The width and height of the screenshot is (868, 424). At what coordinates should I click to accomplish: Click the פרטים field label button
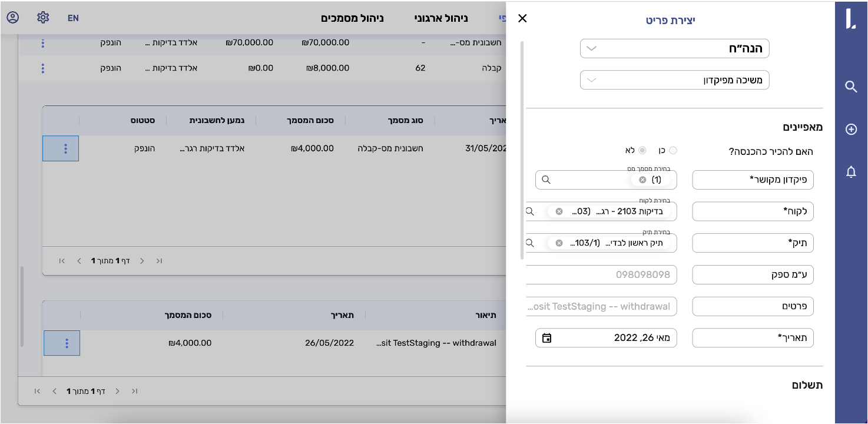click(753, 306)
